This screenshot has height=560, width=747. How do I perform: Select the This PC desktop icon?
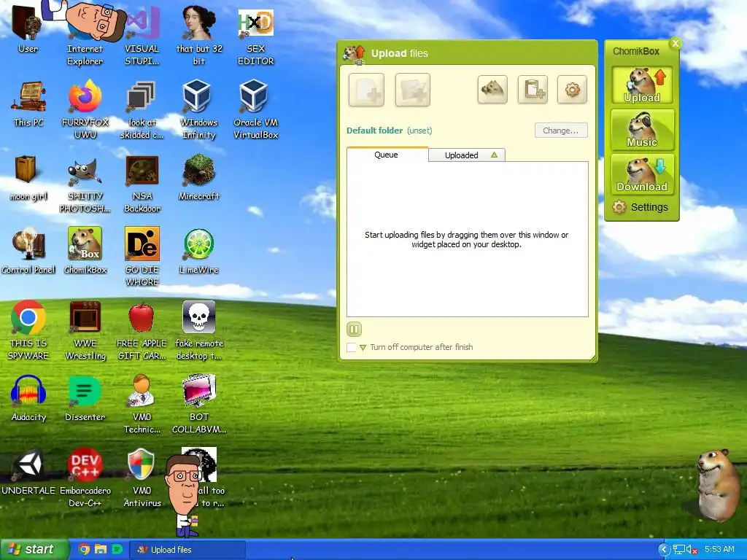28,104
